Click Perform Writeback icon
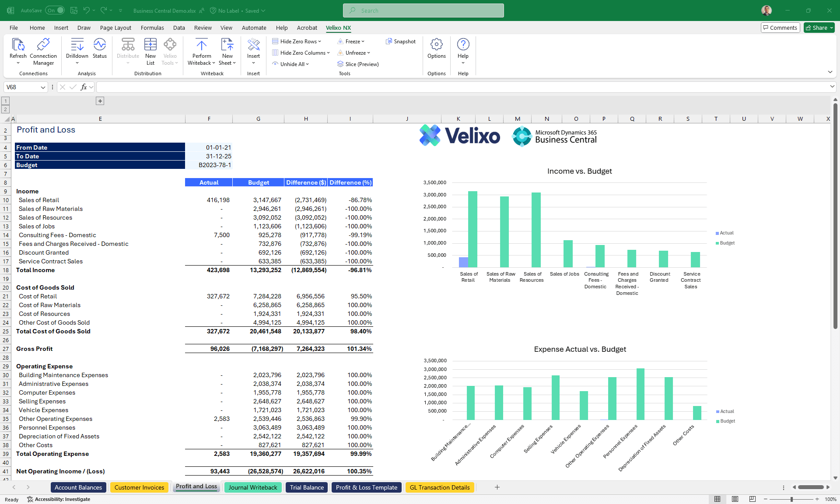This screenshot has width=840, height=504. (x=201, y=45)
